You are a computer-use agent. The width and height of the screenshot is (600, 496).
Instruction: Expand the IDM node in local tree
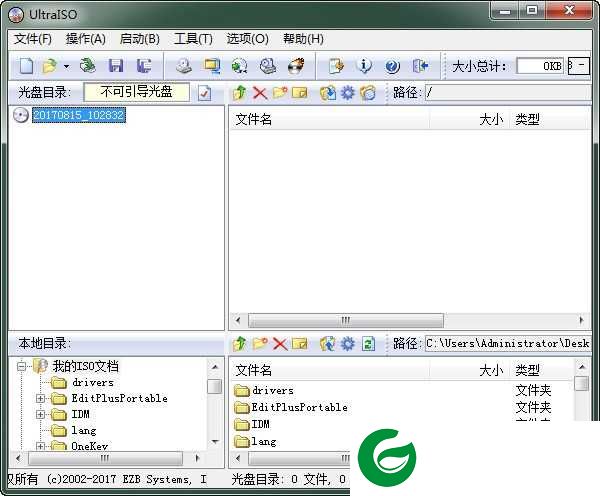[x=40, y=414]
